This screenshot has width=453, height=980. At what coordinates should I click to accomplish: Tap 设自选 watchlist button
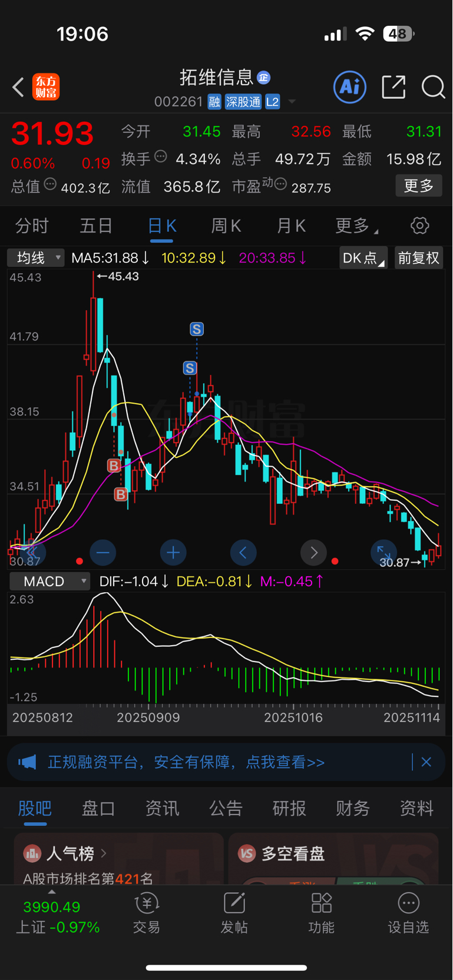click(x=408, y=914)
